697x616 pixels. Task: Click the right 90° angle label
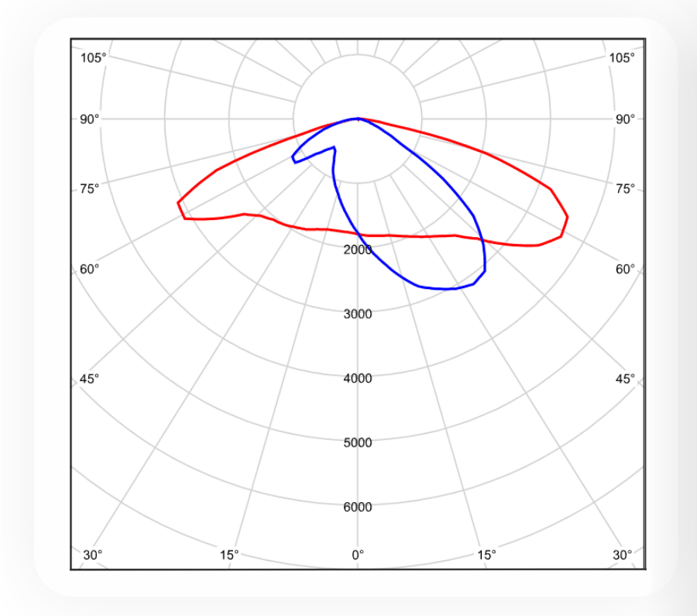click(626, 119)
